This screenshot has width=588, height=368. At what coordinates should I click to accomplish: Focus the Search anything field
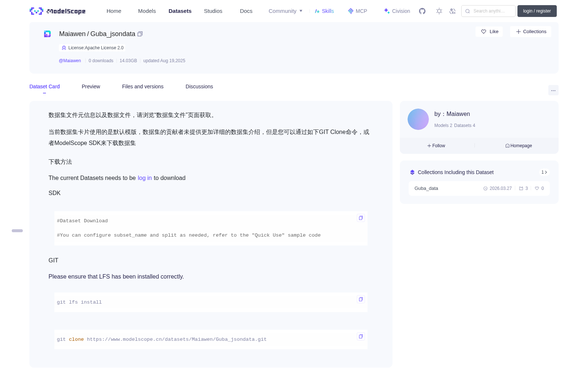tap(488, 11)
